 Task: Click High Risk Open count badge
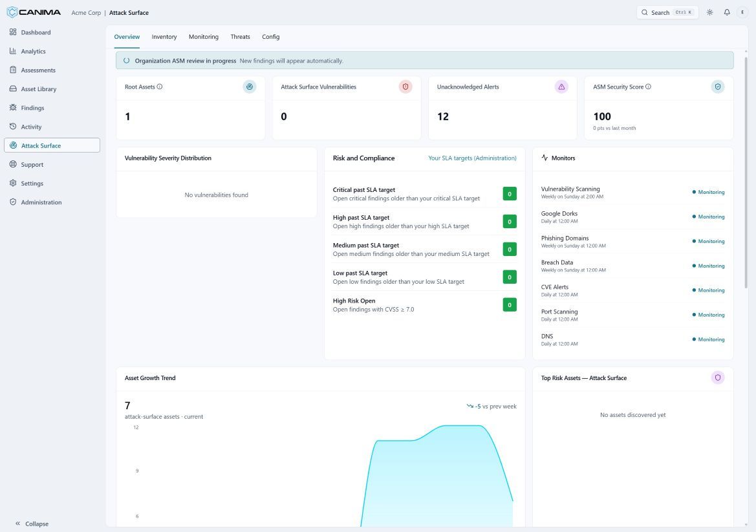coord(510,304)
